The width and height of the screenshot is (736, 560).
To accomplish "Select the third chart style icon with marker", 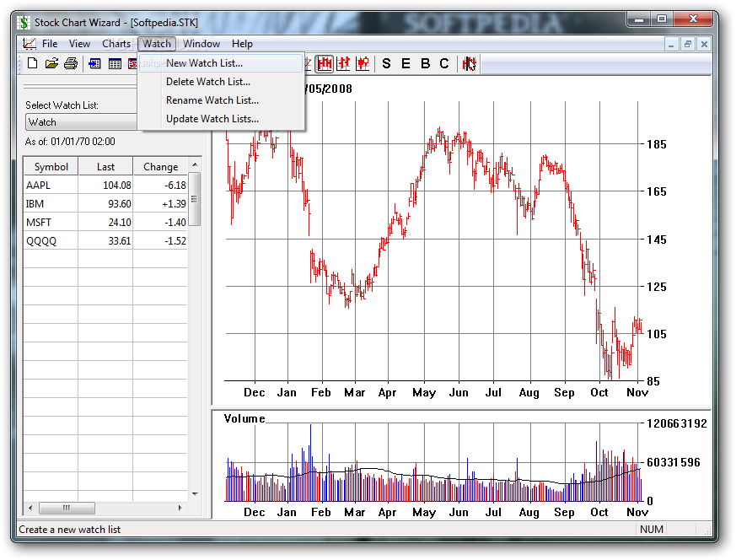I will point(363,63).
